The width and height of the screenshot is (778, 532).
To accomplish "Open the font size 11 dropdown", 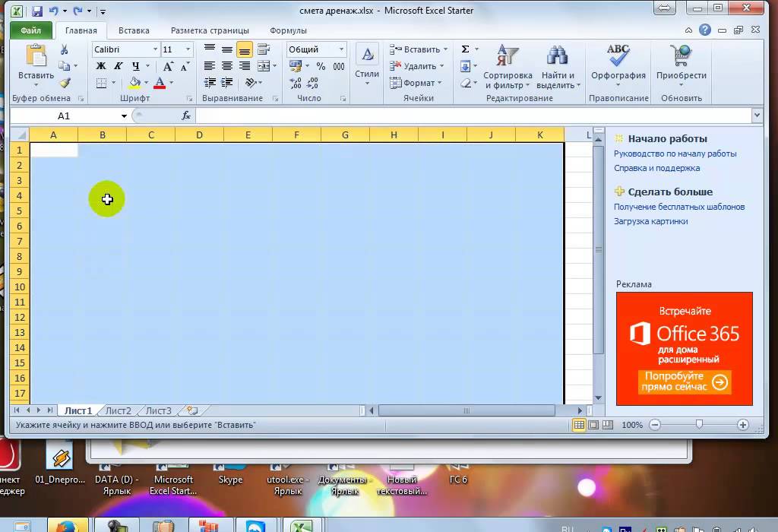I will (x=188, y=49).
